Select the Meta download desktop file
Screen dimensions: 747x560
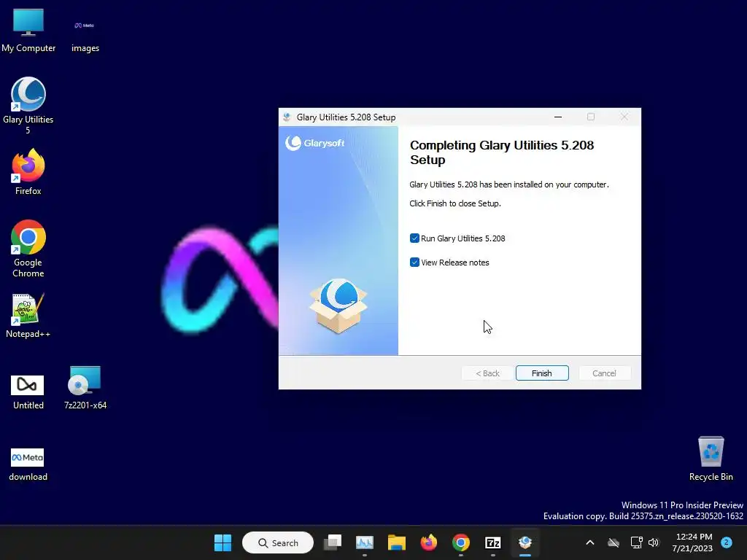pos(28,464)
